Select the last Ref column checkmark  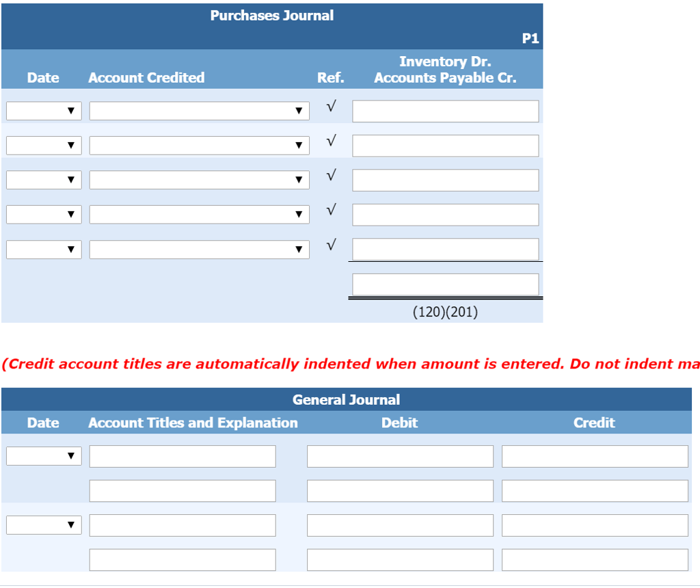[330, 244]
